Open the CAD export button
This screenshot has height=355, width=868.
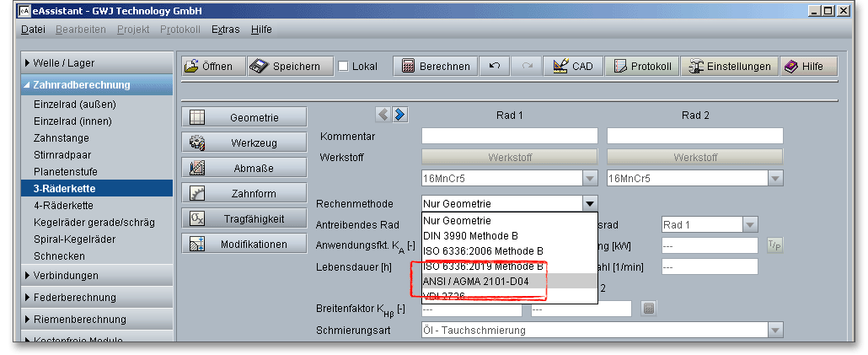coord(573,67)
